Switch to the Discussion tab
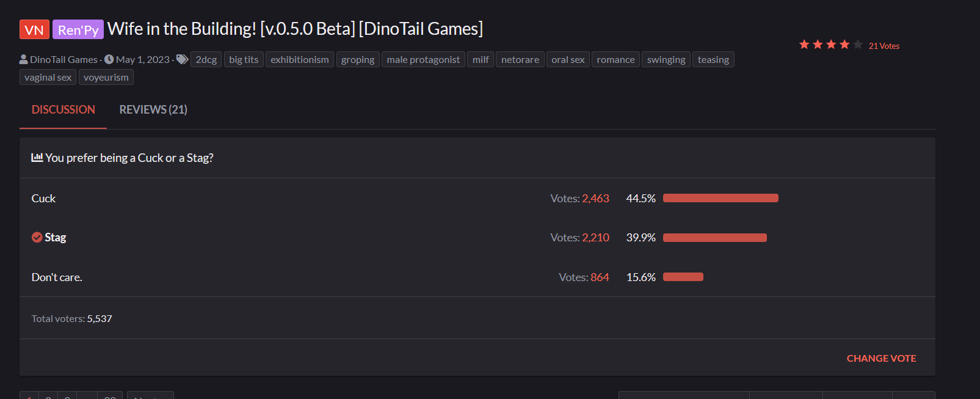Screen dimensions: 980x399 (x=64, y=110)
